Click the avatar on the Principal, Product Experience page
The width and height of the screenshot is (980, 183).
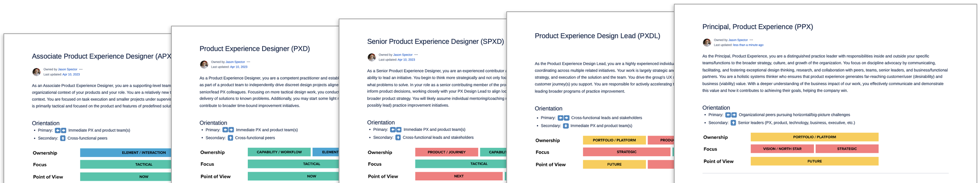click(x=707, y=42)
